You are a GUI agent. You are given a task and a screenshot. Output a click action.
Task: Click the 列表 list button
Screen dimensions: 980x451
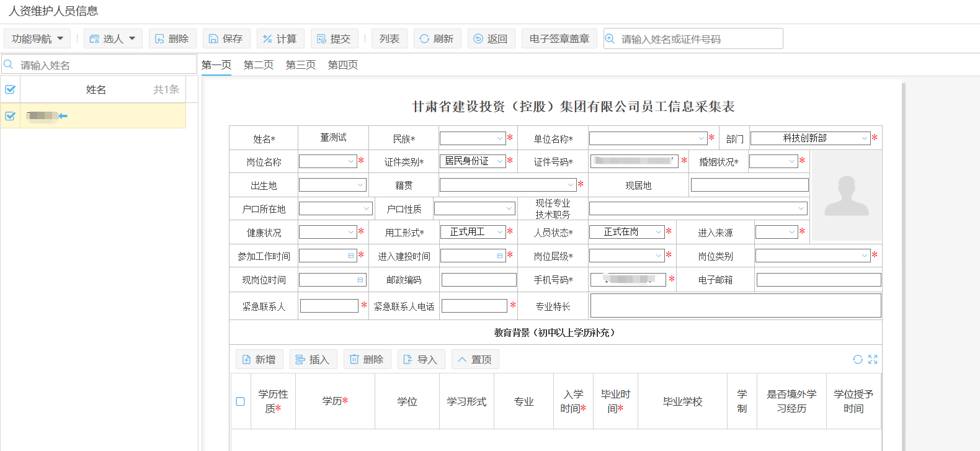coord(390,38)
